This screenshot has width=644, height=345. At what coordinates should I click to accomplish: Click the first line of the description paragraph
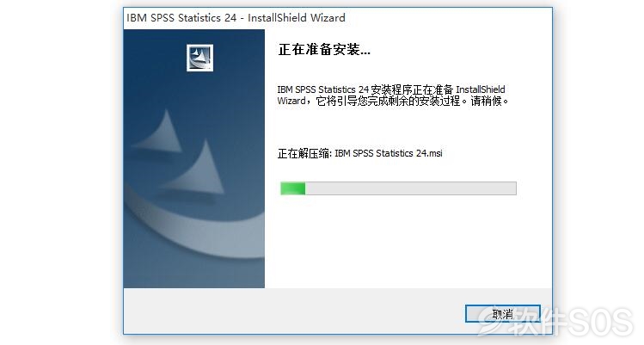(391, 89)
